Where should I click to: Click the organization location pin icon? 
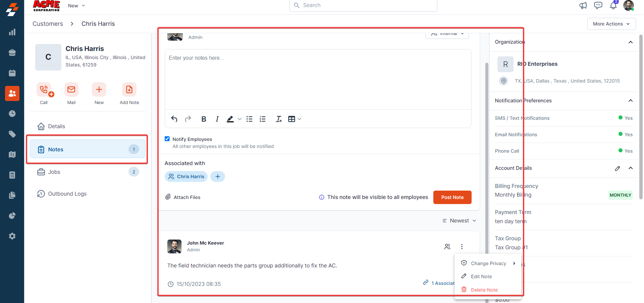pos(503,81)
